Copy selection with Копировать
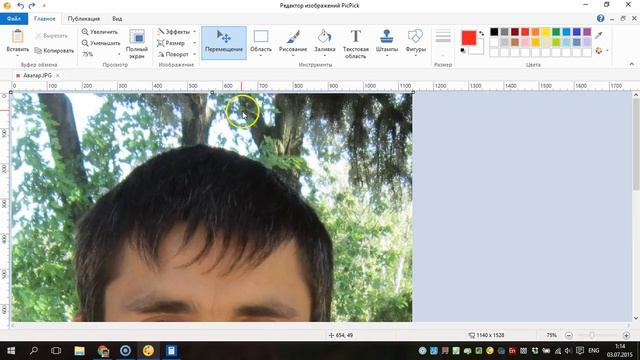 pos(54,51)
